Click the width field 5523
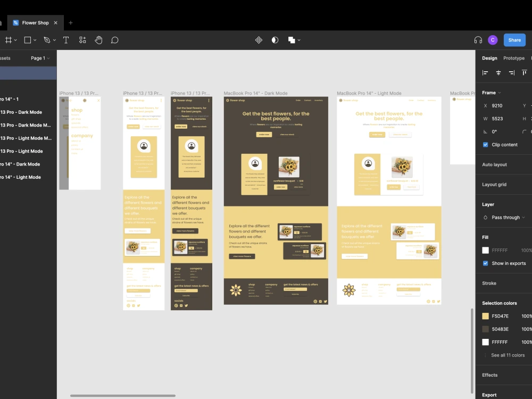This screenshot has width=532, height=399. (497, 119)
